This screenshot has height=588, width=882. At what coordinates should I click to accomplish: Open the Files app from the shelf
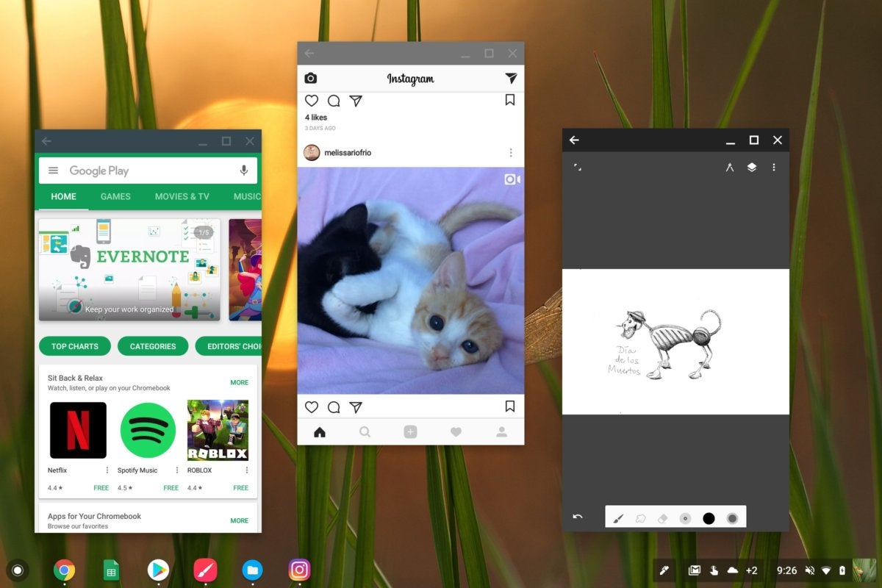pyautogui.click(x=252, y=570)
